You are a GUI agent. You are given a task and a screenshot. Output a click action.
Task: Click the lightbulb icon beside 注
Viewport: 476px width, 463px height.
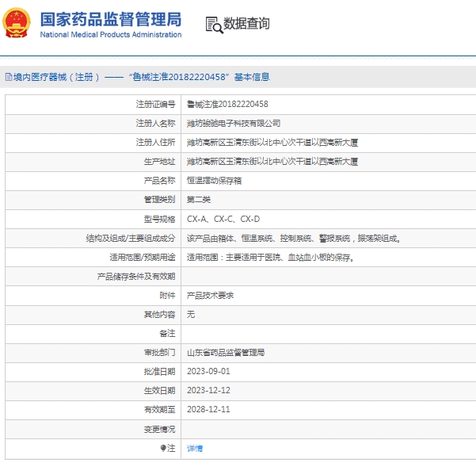click(163, 448)
